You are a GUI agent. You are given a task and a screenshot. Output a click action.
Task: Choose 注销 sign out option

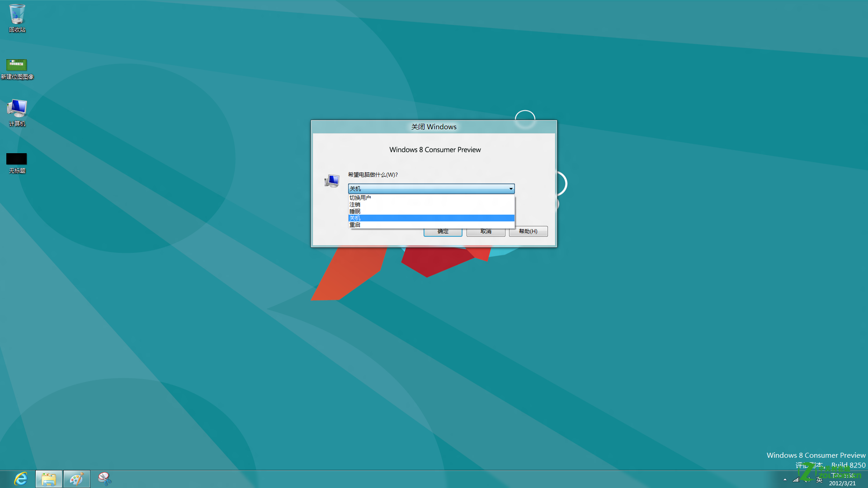coord(355,205)
